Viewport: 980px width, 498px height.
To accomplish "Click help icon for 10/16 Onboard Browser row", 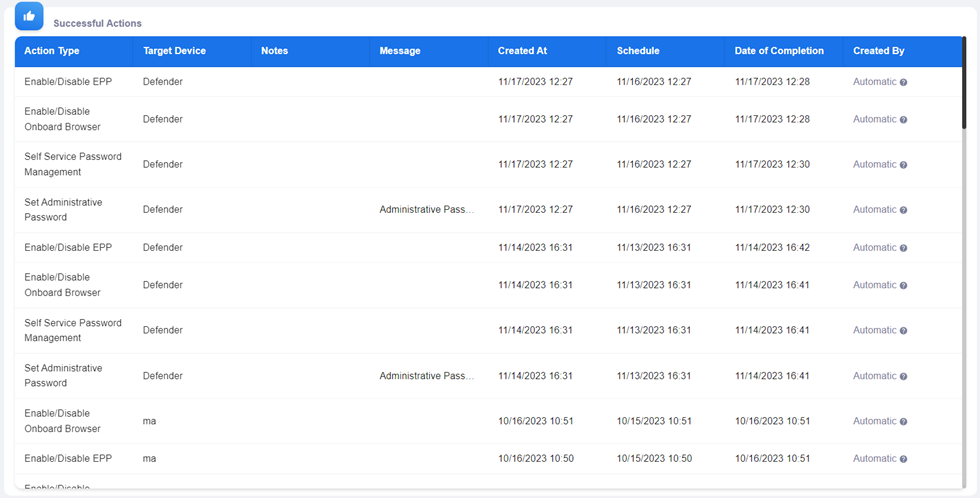I will point(903,422).
